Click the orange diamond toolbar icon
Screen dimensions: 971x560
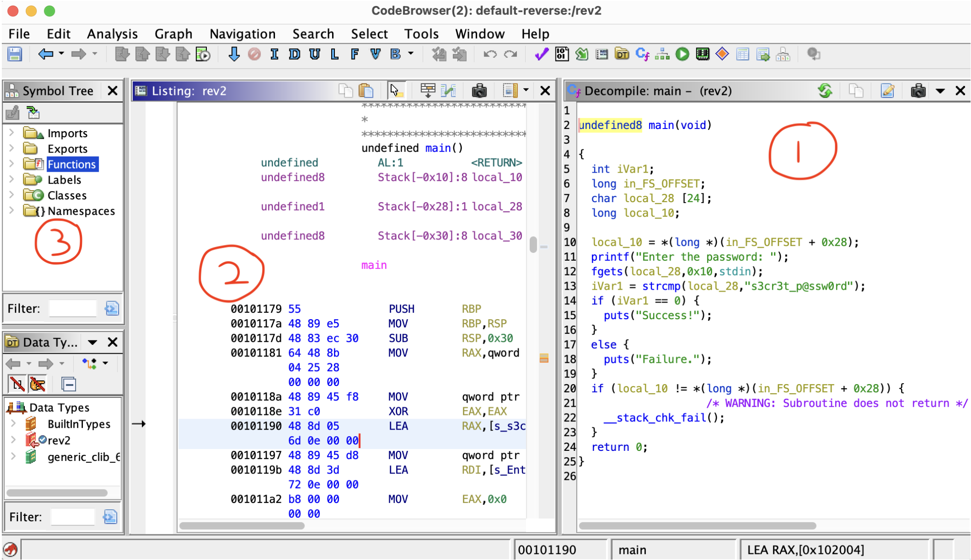(x=722, y=54)
